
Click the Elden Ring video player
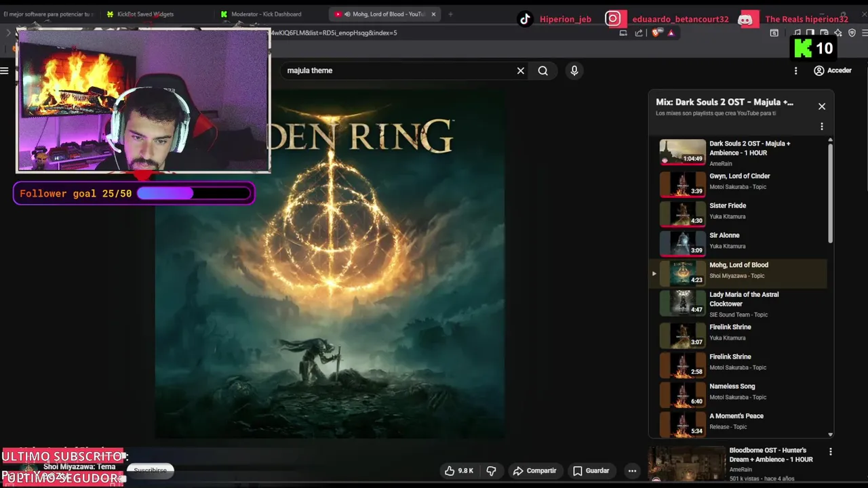click(x=330, y=264)
